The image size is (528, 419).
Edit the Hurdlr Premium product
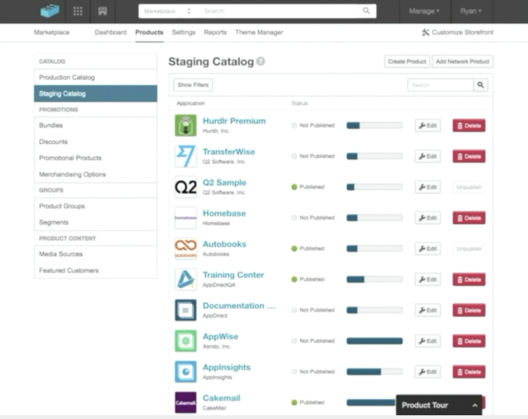[428, 126]
